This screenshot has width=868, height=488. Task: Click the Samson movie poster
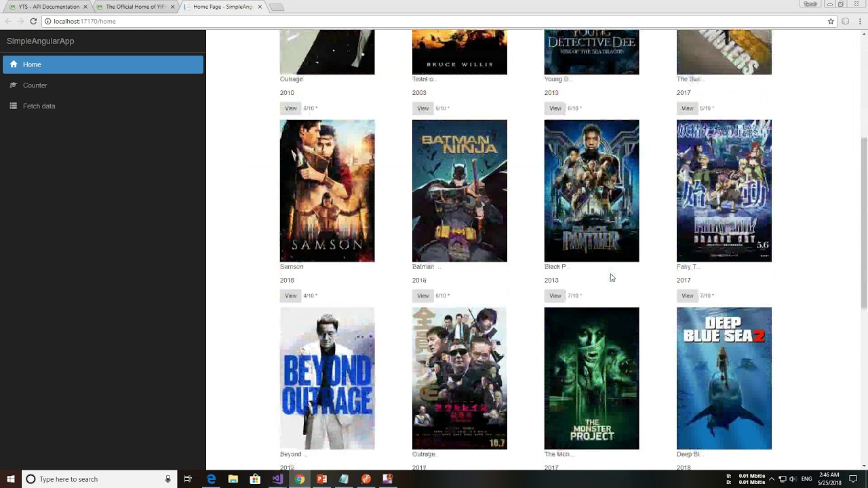[327, 191]
